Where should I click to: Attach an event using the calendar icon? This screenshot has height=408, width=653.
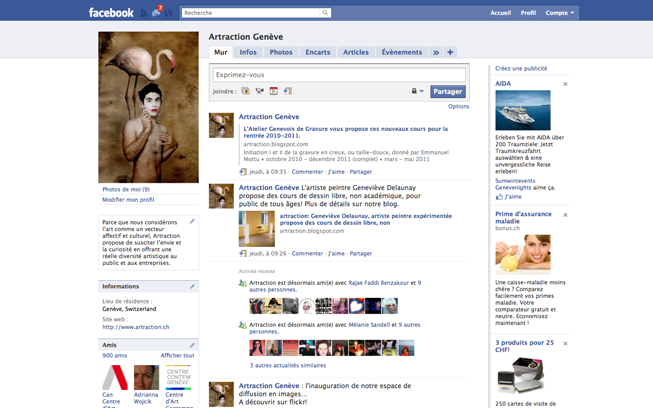point(273,91)
